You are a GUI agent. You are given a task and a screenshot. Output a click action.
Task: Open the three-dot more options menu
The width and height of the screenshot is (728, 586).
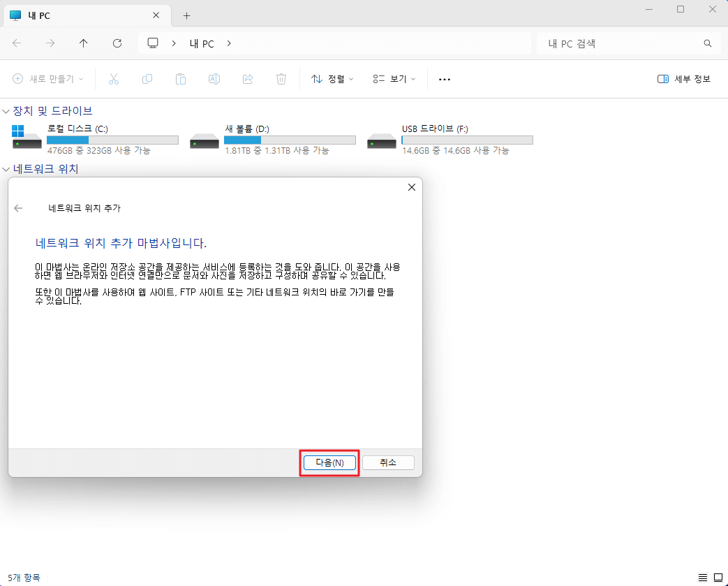(445, 80)
